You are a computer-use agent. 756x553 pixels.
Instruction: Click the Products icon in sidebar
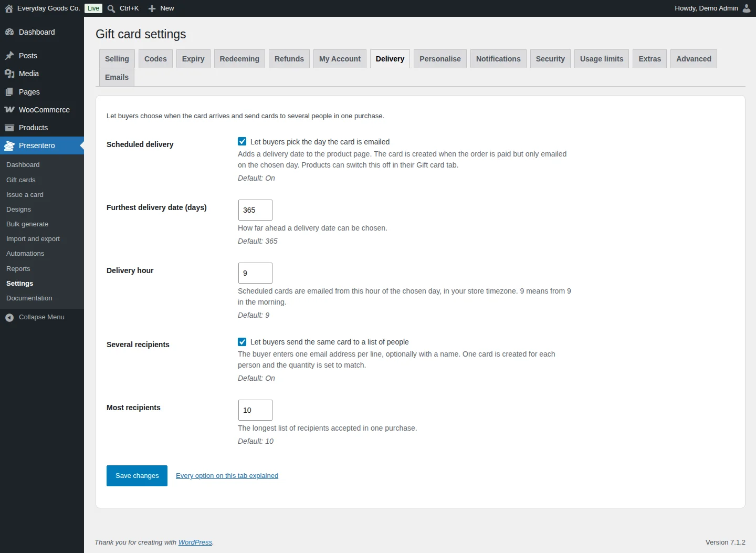pos(9,128)
